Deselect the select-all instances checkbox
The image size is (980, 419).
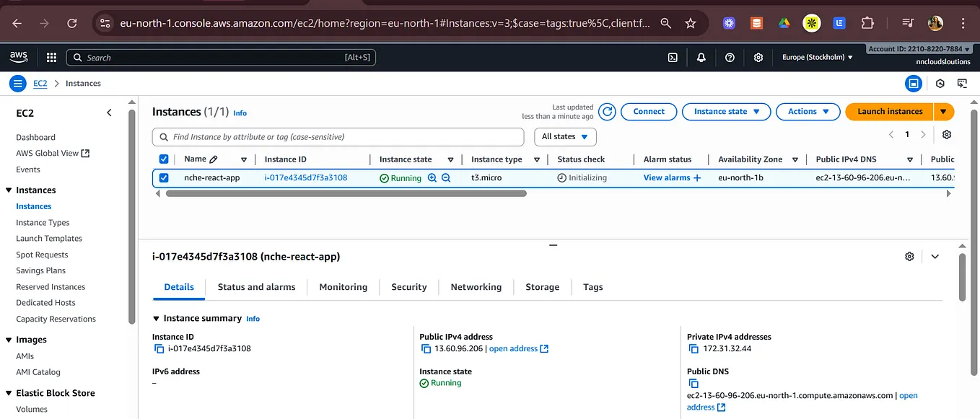[x=164, y=159]
